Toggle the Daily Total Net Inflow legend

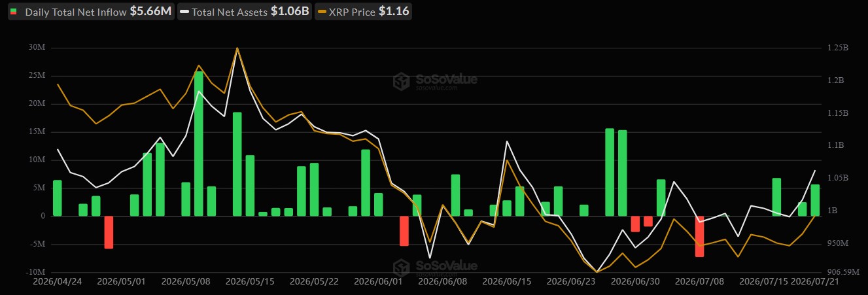(92, 11)
